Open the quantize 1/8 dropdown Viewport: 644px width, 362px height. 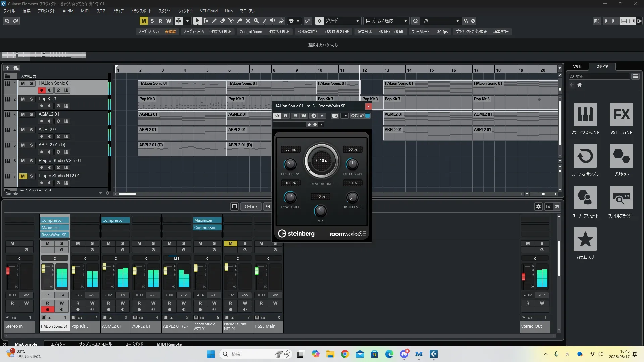coord(457,21)
